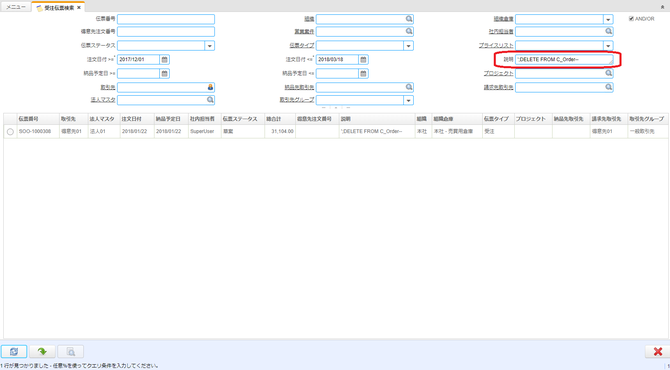Click the 本社 - 売買用倉庫 warehouse cell
Image resolution: width=670 pixels, height=370 pixels.
(x=457, y=132)
